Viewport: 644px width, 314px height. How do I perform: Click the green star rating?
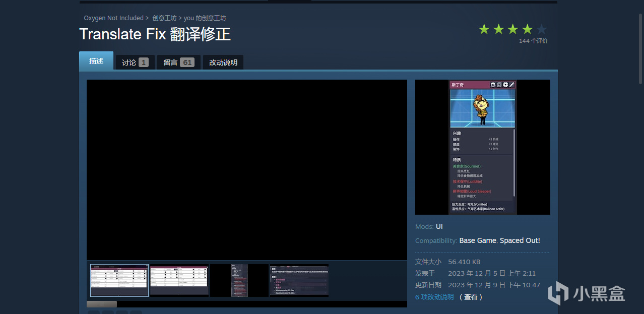[x=512, y=29]
